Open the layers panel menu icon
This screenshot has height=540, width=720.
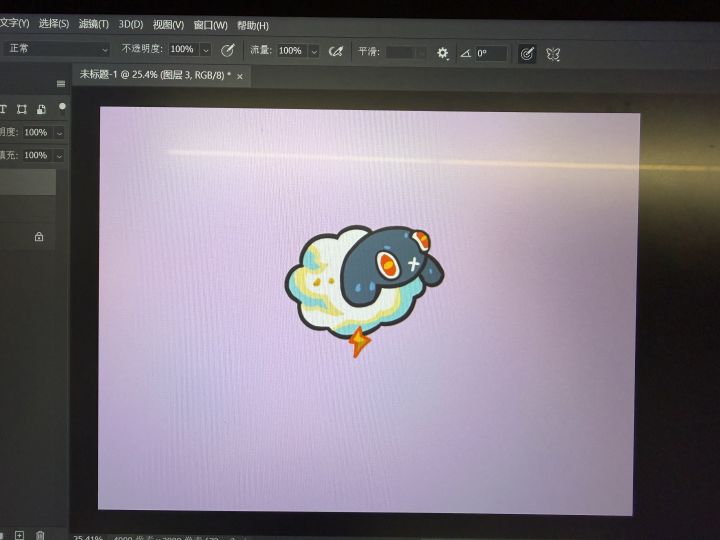pos(61,84)
